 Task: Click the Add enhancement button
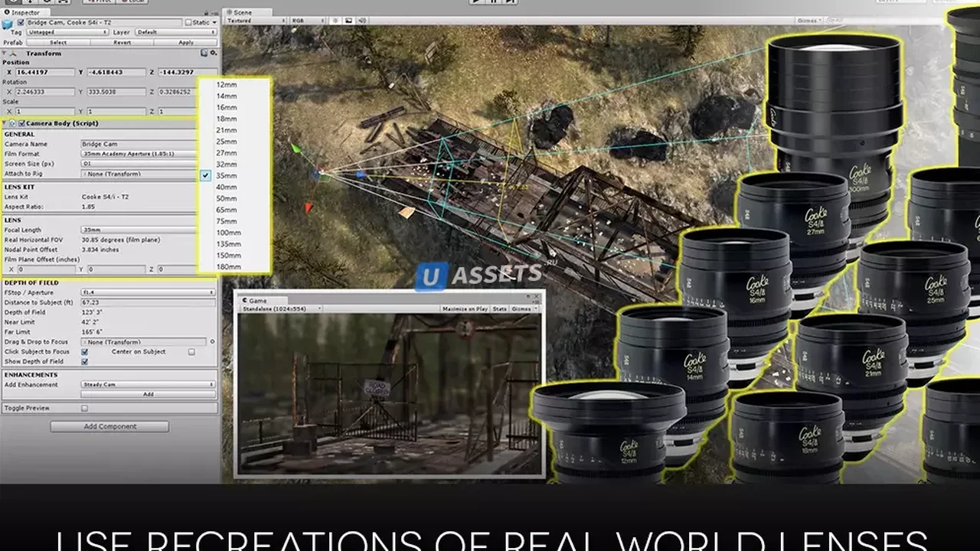tap(148, 394)
